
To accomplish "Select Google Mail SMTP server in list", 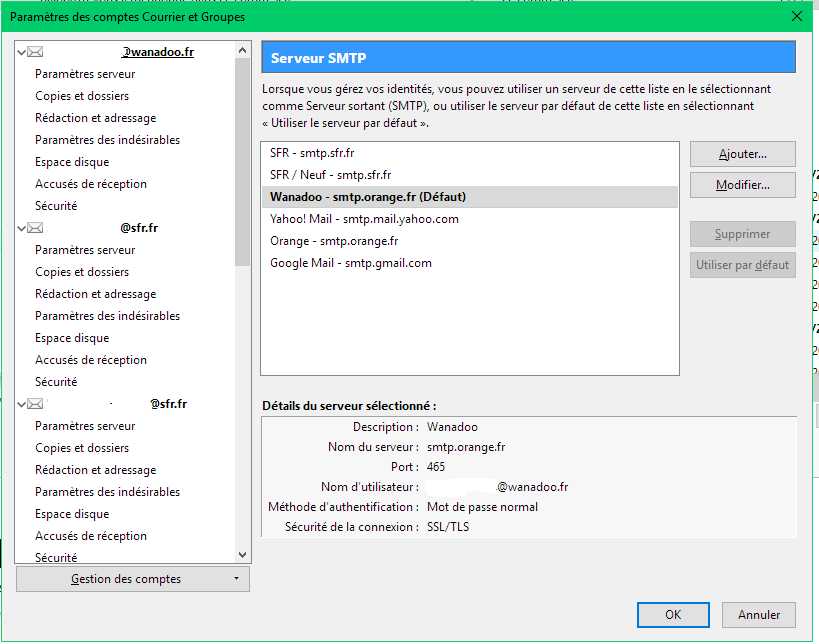I will pyautogui.click(x=351, y=263).
